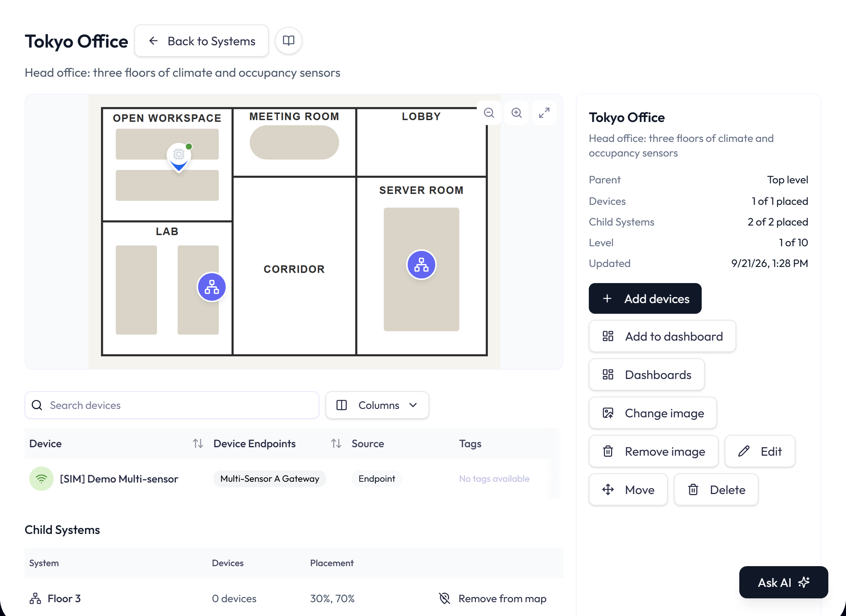Open the Columns dropdown
Screen dimensions: 846x616
pyautogui.click(x=377, y=405)
